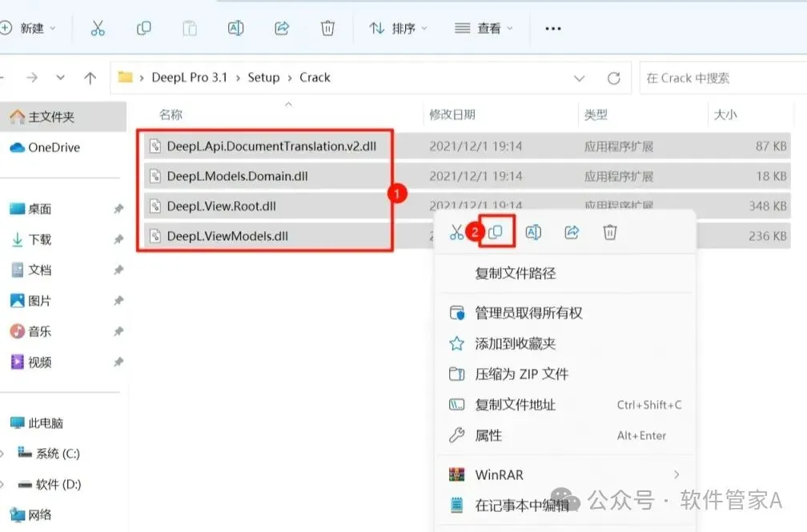Unpin 图片 via its pin icon
Screen dimensions: 807x532
click(118, 301)
